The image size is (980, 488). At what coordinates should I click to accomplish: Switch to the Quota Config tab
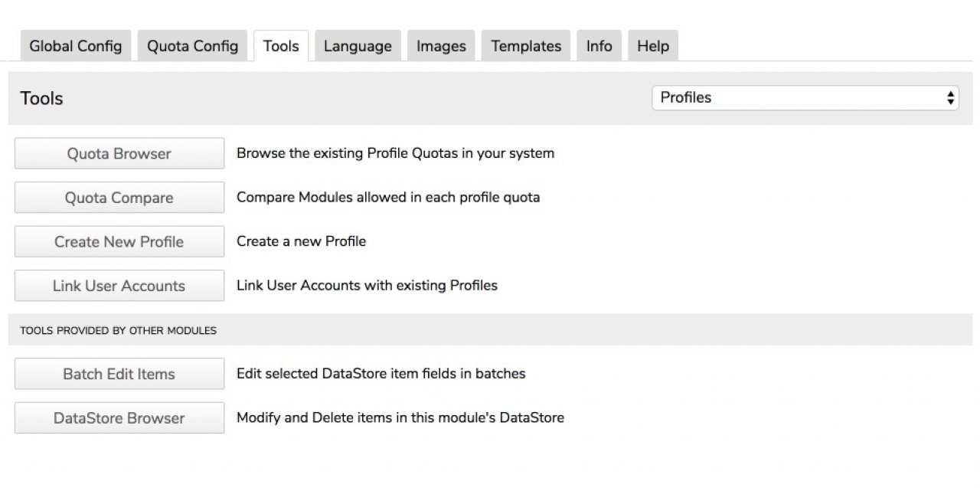(192, 46)
